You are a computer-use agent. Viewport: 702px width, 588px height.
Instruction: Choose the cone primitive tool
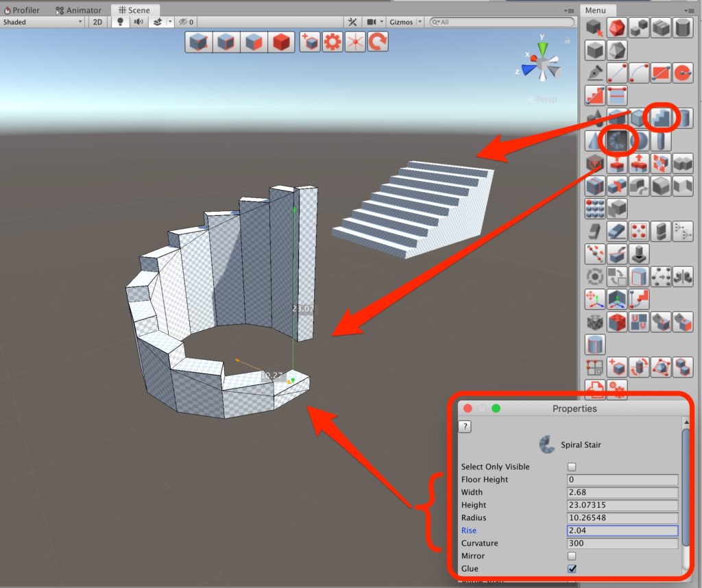click(595, 141)
